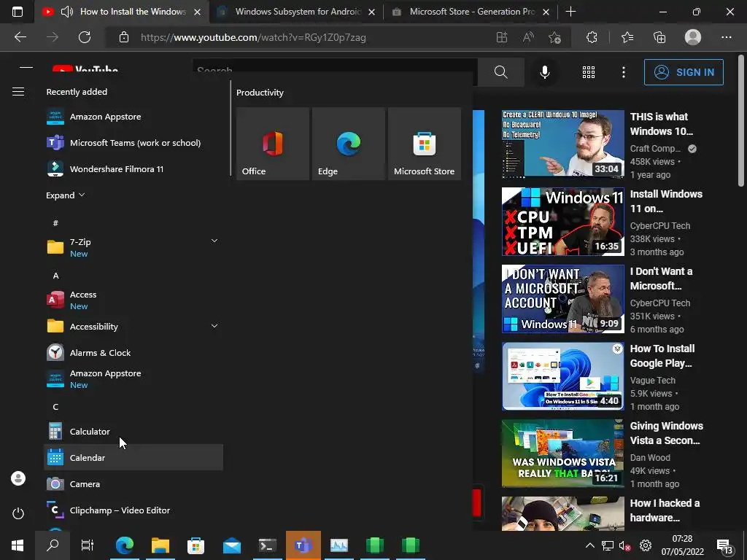The height and width of the screenshot is (560, 747).
Task: Open Mail from the taskbar
Action: coord(232,545)
